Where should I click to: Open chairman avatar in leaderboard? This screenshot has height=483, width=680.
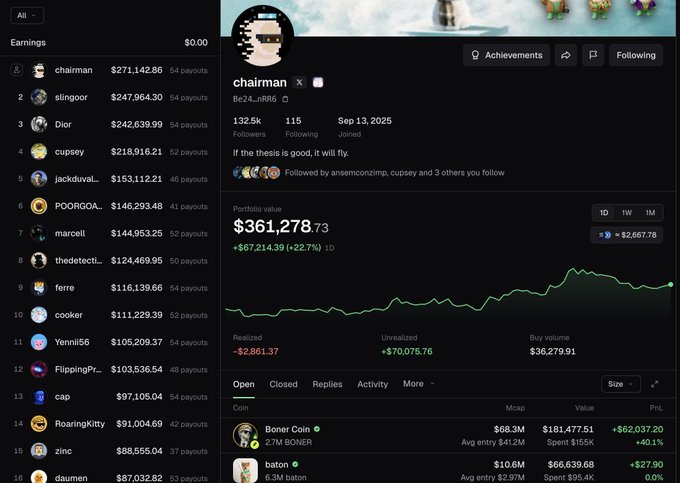tap(39, 70)
